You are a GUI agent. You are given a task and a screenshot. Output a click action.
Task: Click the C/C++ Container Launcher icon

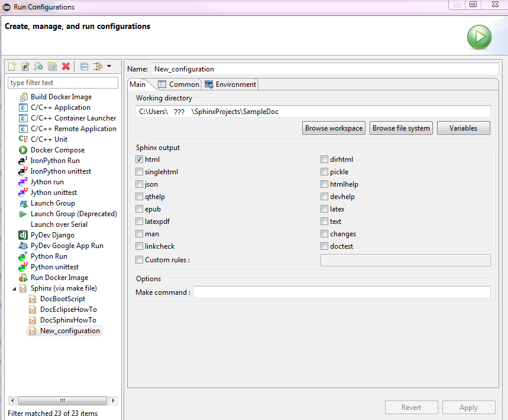pos(23,118)
